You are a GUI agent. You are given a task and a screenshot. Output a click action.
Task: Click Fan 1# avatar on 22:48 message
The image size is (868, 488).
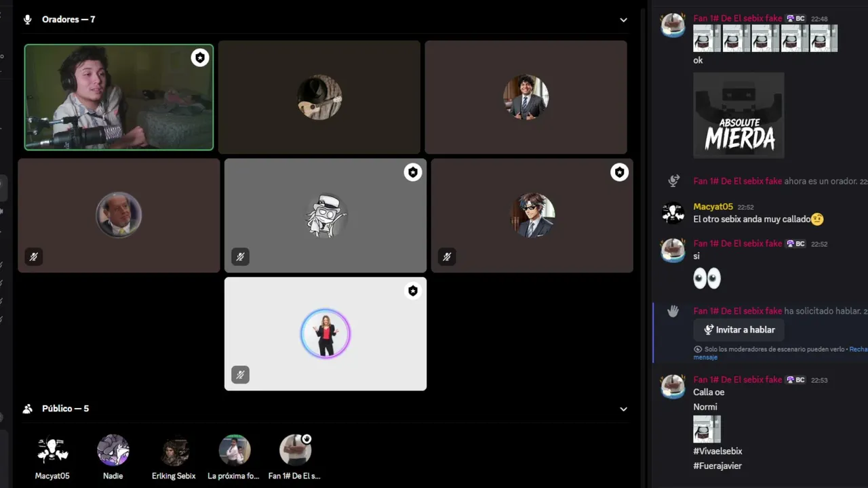673,25
